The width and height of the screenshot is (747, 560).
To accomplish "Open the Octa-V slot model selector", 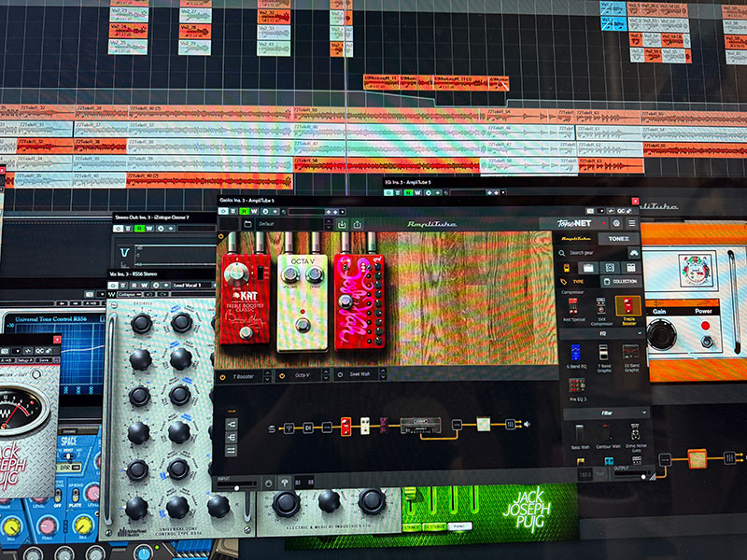I will 326,375.
